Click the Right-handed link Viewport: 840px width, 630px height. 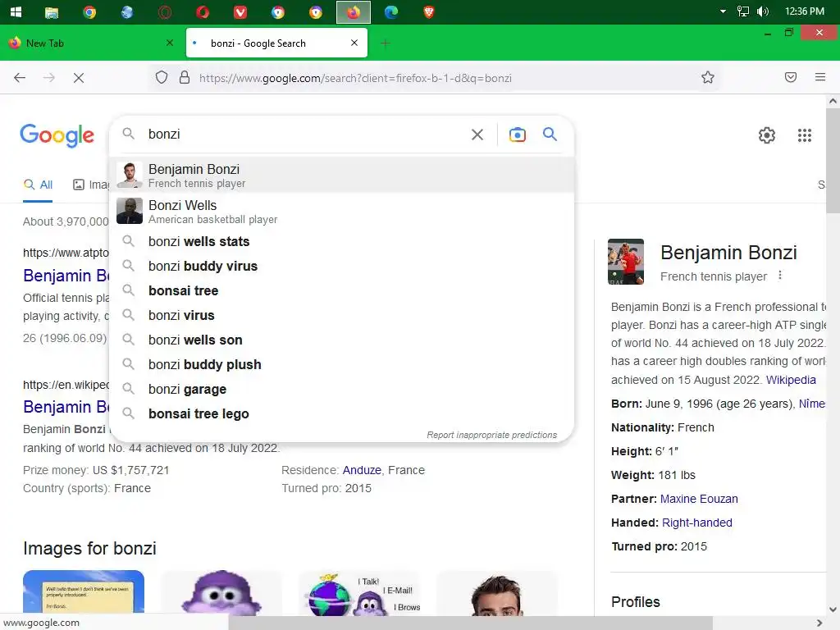(697, 523)
